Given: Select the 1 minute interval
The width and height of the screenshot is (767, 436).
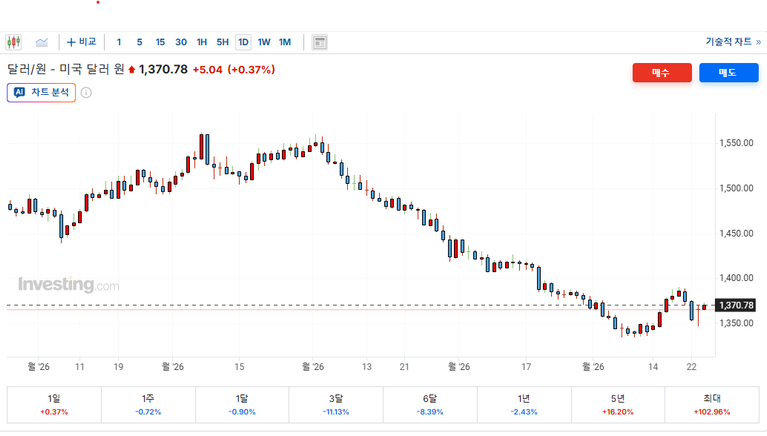Looking at the screenshot, I should [119, 42].
